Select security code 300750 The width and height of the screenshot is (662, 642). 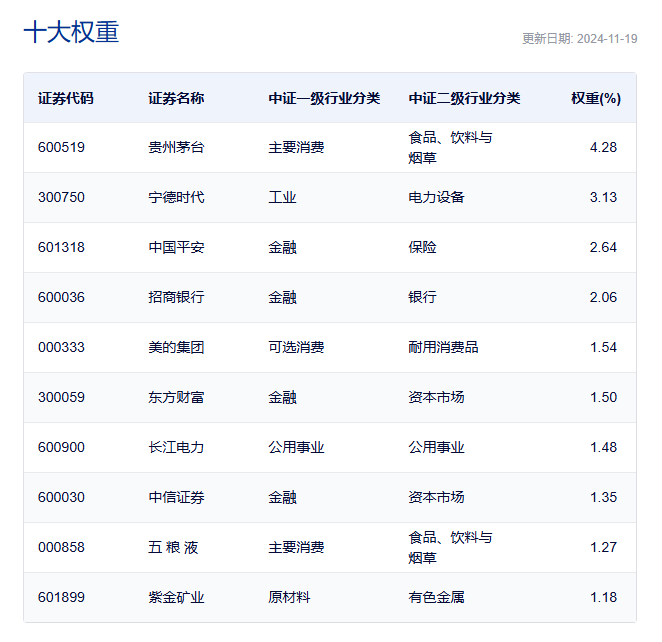61,197
